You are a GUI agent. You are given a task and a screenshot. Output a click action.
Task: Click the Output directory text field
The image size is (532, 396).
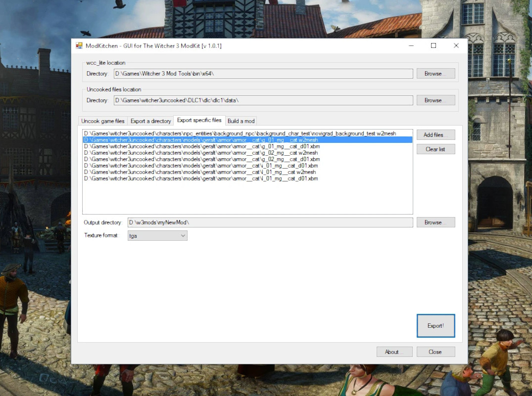coord(270,222)
